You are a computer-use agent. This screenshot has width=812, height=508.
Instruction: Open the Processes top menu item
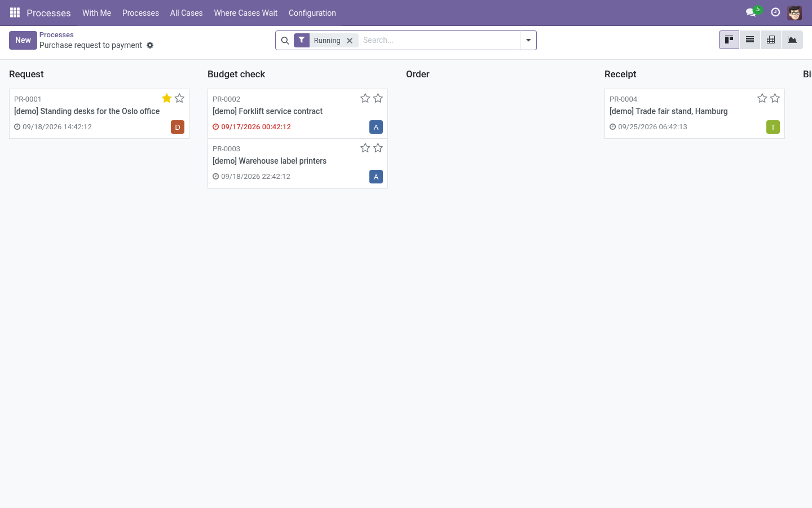click(x=140, y=13)
